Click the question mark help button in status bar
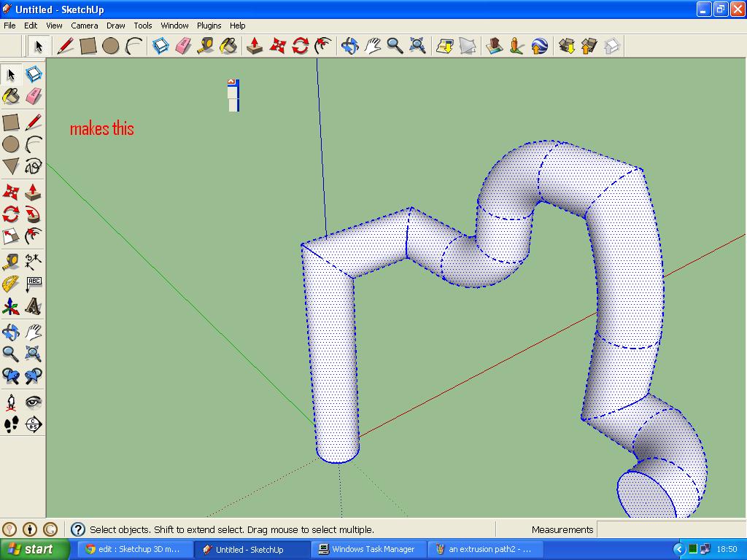747x560 pixels. tap(77, 529)
